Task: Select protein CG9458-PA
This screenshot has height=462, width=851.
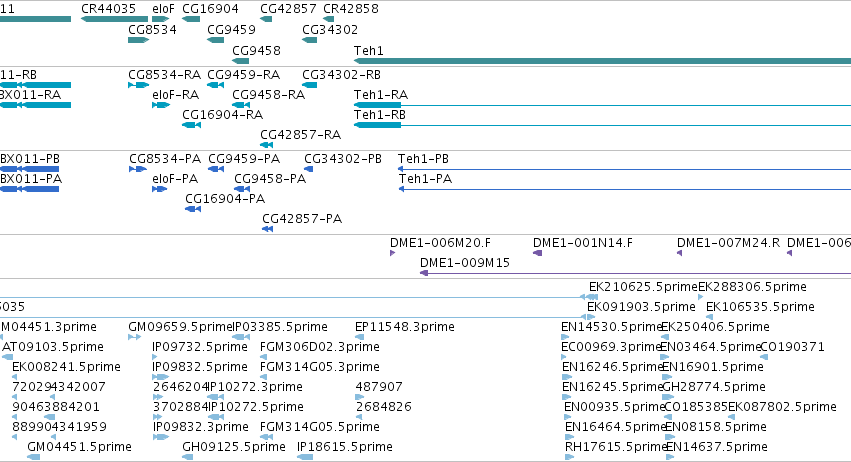Action: (270, 179)
